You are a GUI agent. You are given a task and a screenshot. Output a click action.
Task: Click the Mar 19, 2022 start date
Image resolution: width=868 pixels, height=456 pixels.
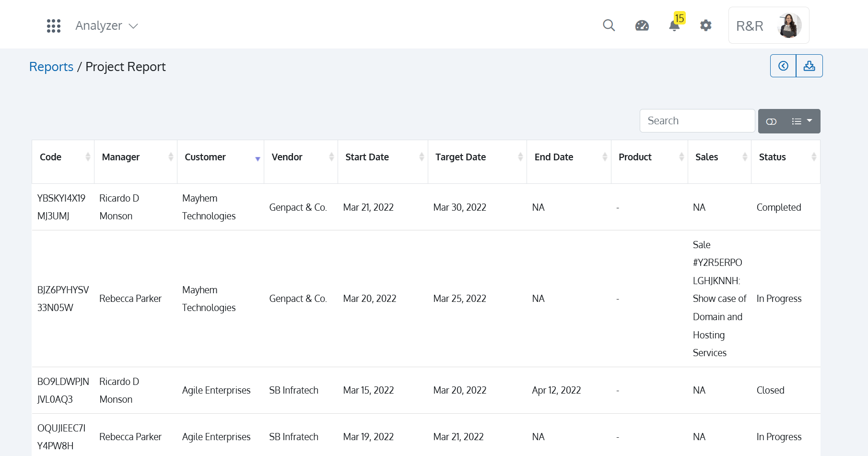(x=368, y=437)
